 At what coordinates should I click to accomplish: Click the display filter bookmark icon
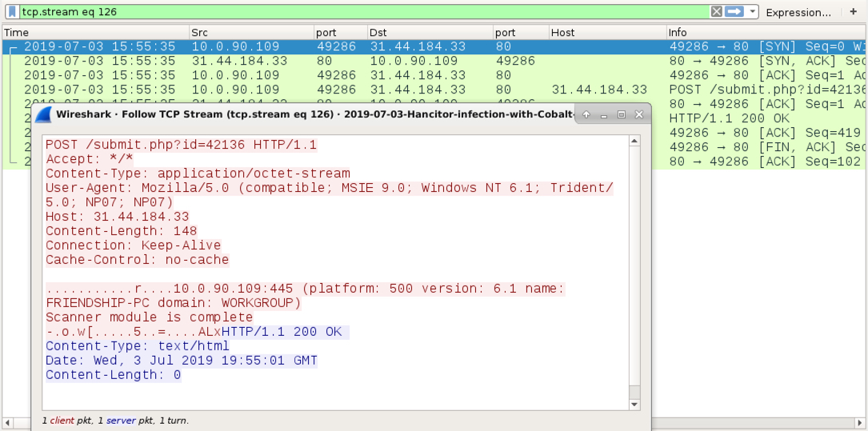click(x=12, y=12)
